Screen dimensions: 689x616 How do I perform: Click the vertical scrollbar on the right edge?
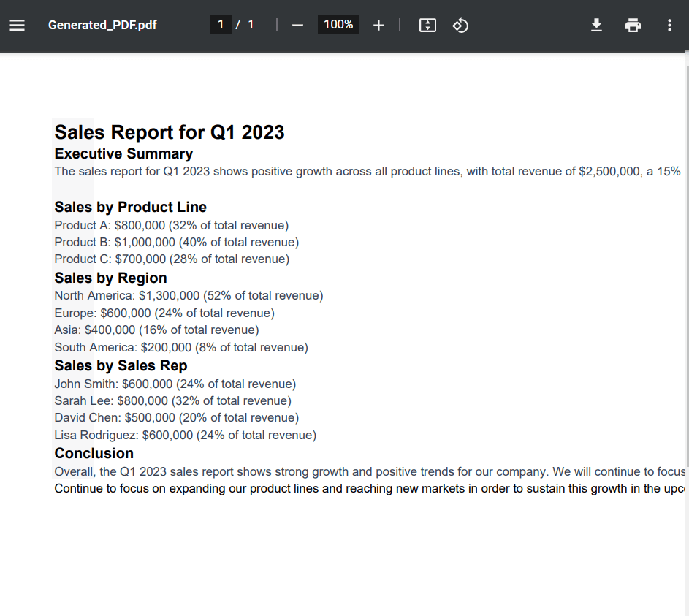click(x=686, y=292)
